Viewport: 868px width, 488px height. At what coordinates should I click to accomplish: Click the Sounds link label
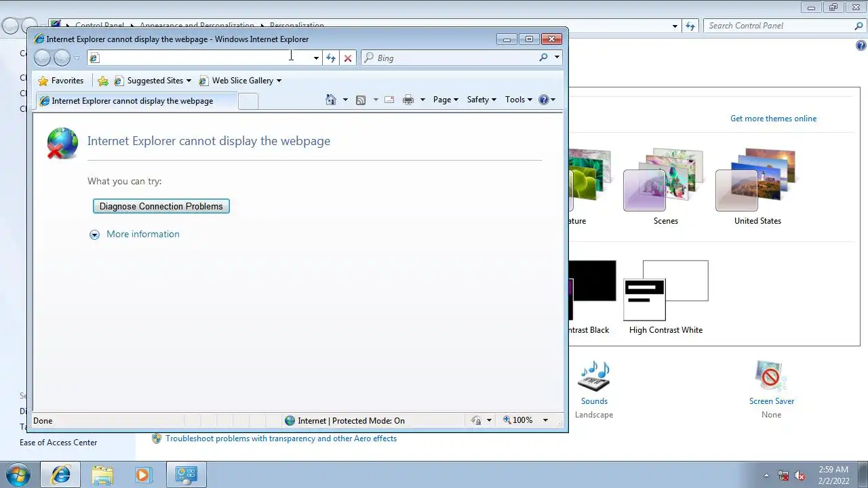(x=594, y=401)
